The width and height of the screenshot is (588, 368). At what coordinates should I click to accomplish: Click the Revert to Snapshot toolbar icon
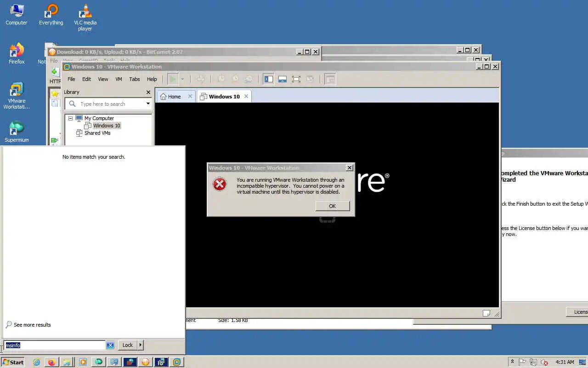click(235, 79)
